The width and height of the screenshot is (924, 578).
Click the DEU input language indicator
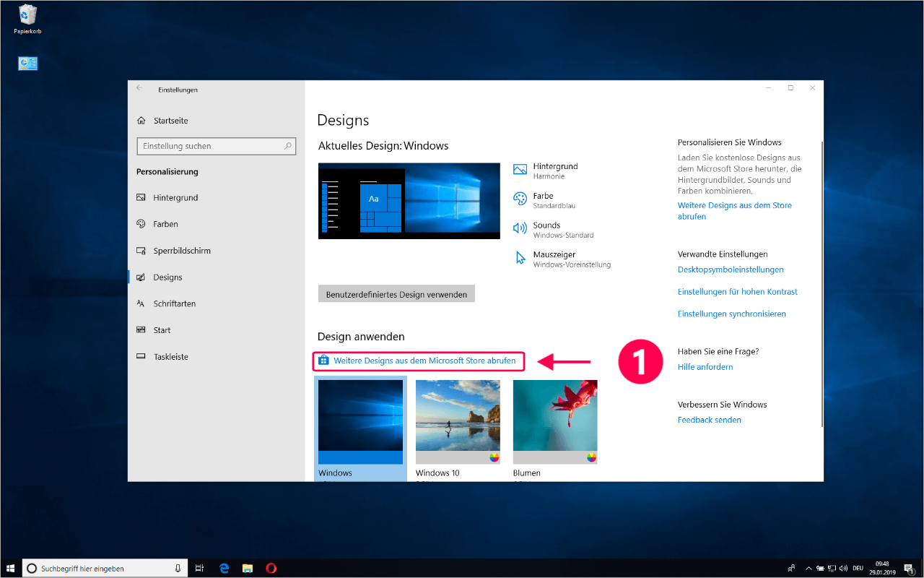click(x=859, y=569)
